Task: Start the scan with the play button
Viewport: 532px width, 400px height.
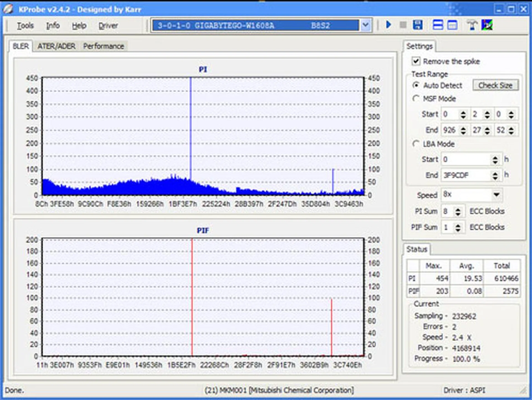Action: coord(388,25)
